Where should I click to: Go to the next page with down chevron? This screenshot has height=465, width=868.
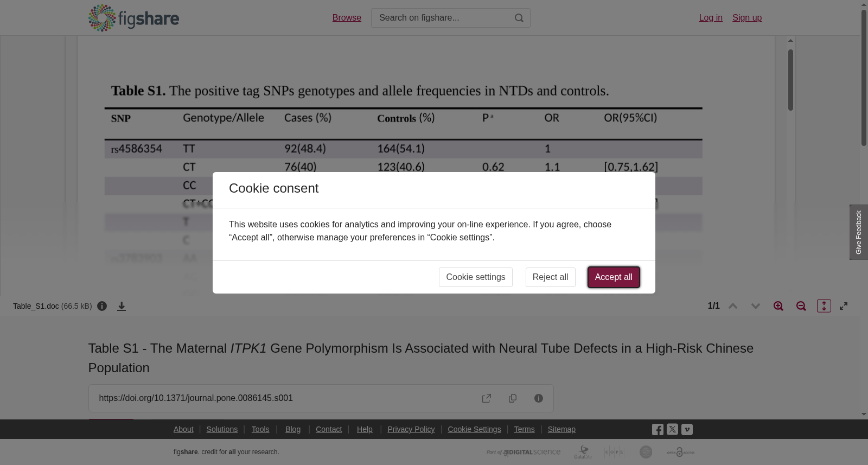point(756,306)
